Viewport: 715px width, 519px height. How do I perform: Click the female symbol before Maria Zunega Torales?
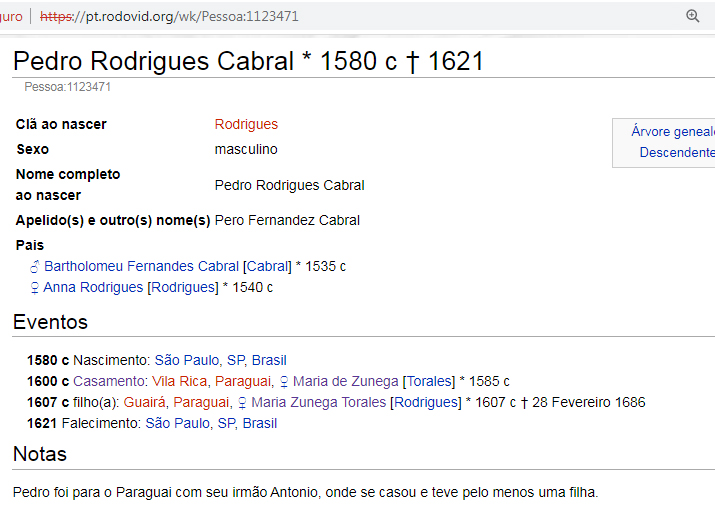tap(241, 403)
